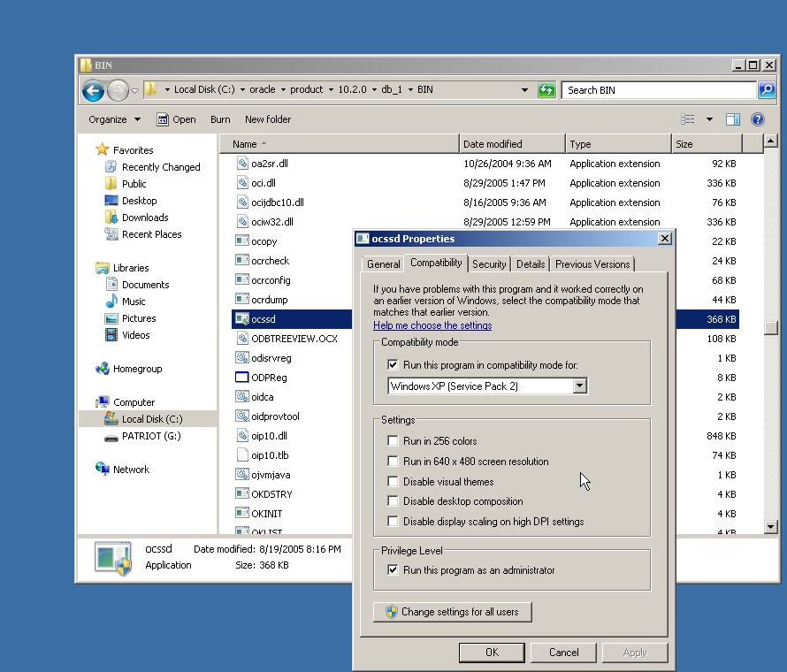Open the Previous Versions tab
Screen dimensions: 787x672
click(x=592, y=263)
